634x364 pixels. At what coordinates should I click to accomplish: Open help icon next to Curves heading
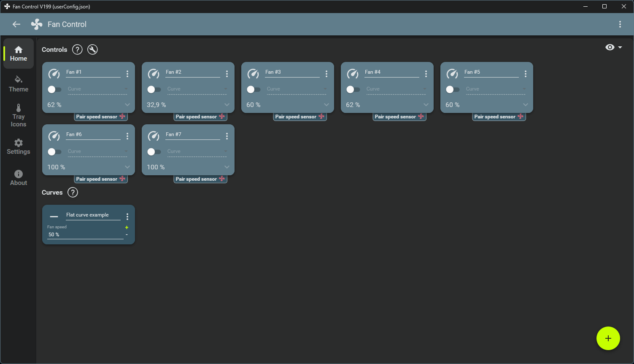[73, 193]
